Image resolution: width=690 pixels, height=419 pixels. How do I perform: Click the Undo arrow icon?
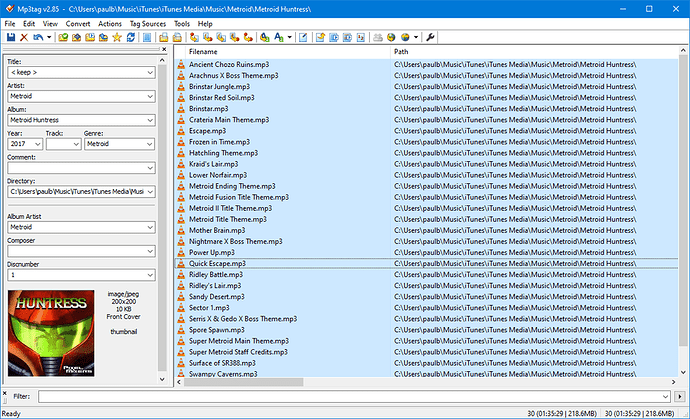37,37
